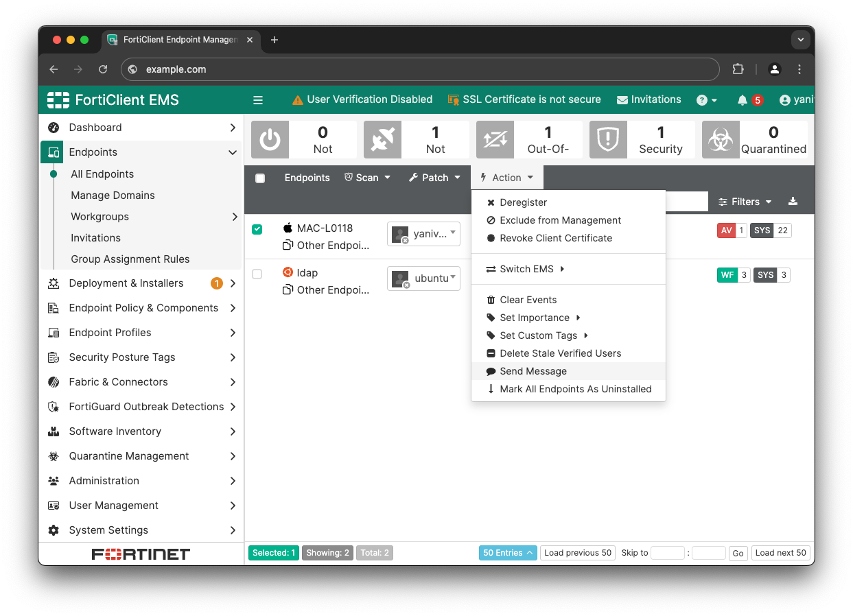
Task: Select Deregister from the Action menu
Action: [524, 202]
